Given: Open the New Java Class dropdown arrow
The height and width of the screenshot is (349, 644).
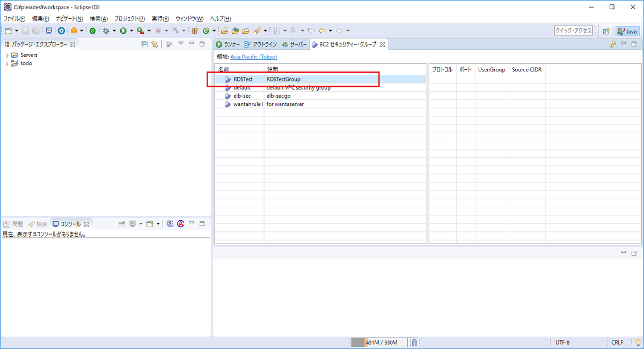Looking at the screenshot, I should 214,31.
